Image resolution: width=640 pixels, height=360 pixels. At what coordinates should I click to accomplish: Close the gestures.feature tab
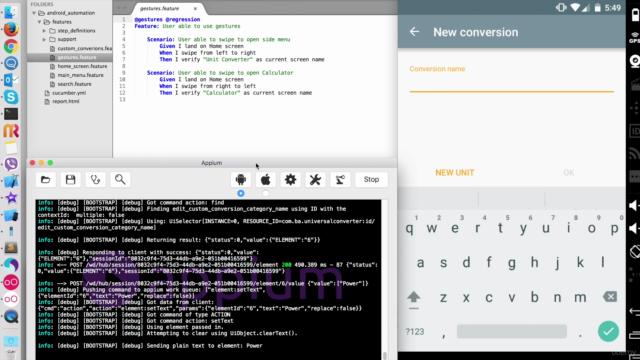tap(195, 9)
